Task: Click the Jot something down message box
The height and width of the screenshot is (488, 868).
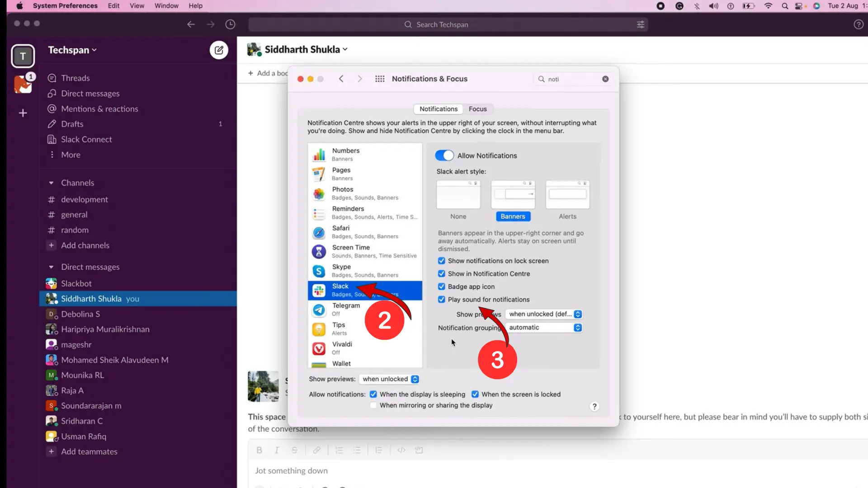Action: [x=558, y=471]
